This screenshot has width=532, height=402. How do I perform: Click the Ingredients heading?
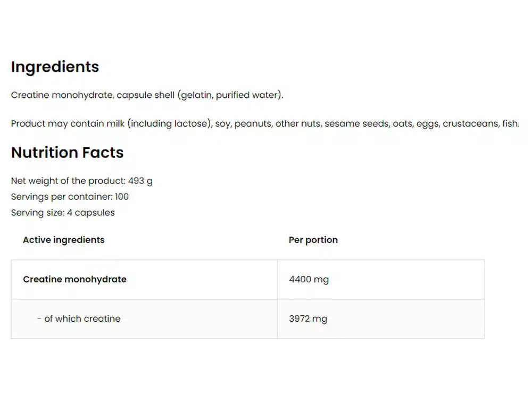[55, 67]
